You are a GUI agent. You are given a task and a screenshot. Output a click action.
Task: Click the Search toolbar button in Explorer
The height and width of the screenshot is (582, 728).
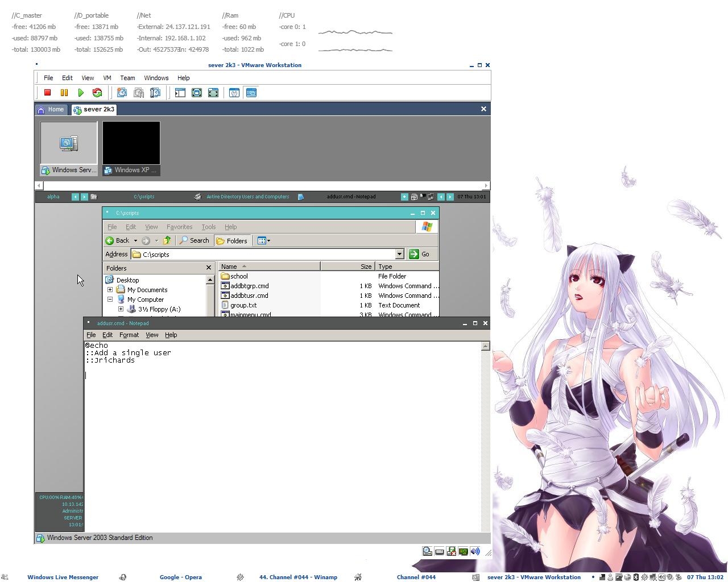(194, 240)
